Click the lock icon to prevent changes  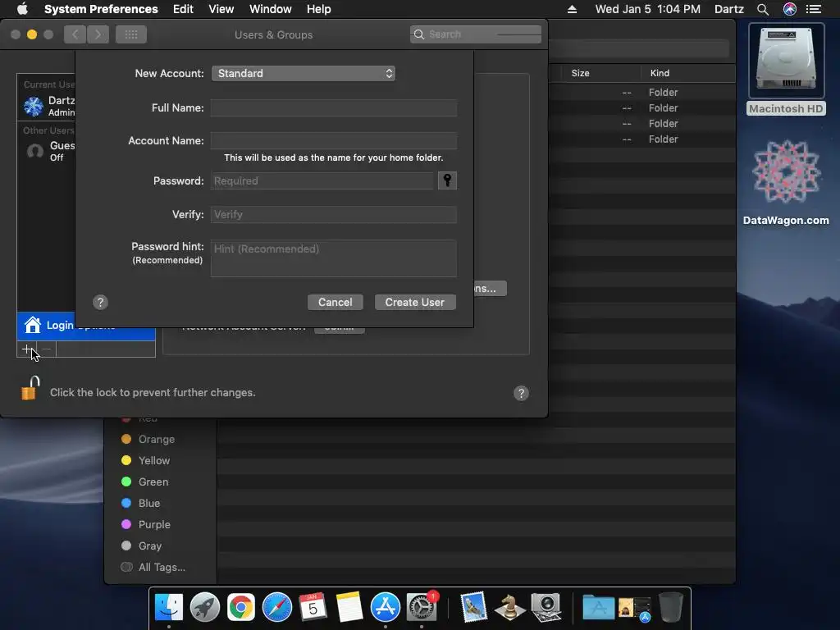pos(30,388)
